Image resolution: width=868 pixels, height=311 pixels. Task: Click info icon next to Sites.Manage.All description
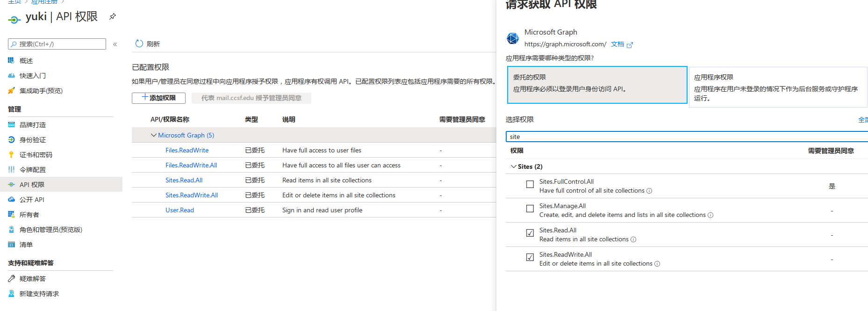tap(710, 215)
